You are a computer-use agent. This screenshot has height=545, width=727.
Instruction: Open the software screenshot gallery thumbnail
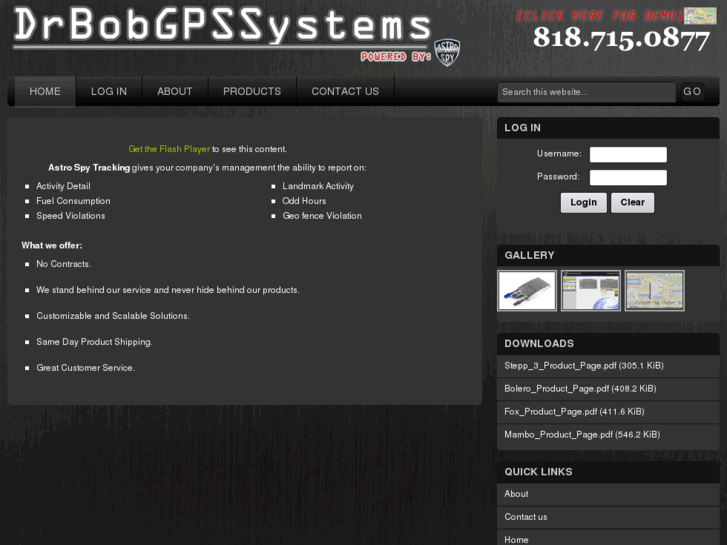[x=591, y=291]
